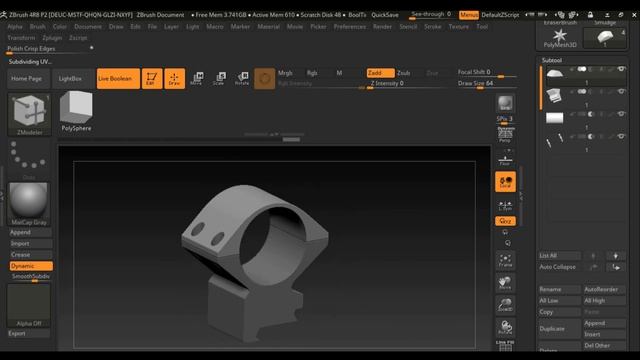This screenshot has width=640, height=360.
Task: Click the Subtool Duplicate button
Action: tap(560, 329)
